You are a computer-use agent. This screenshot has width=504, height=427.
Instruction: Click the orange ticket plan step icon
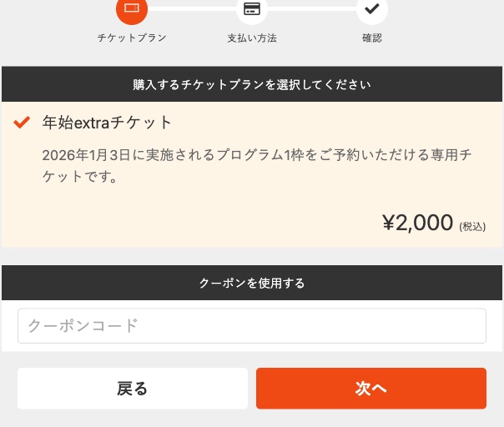point(132,9)
